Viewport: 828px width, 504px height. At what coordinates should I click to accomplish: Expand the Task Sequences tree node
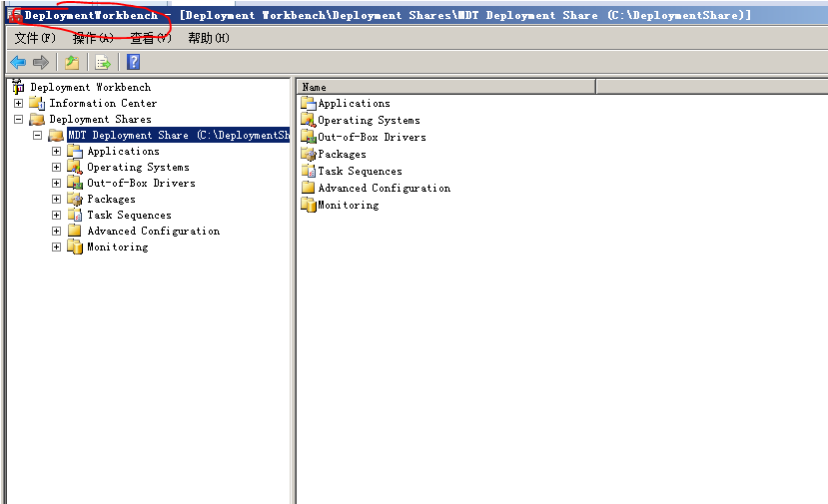[57, 215]
